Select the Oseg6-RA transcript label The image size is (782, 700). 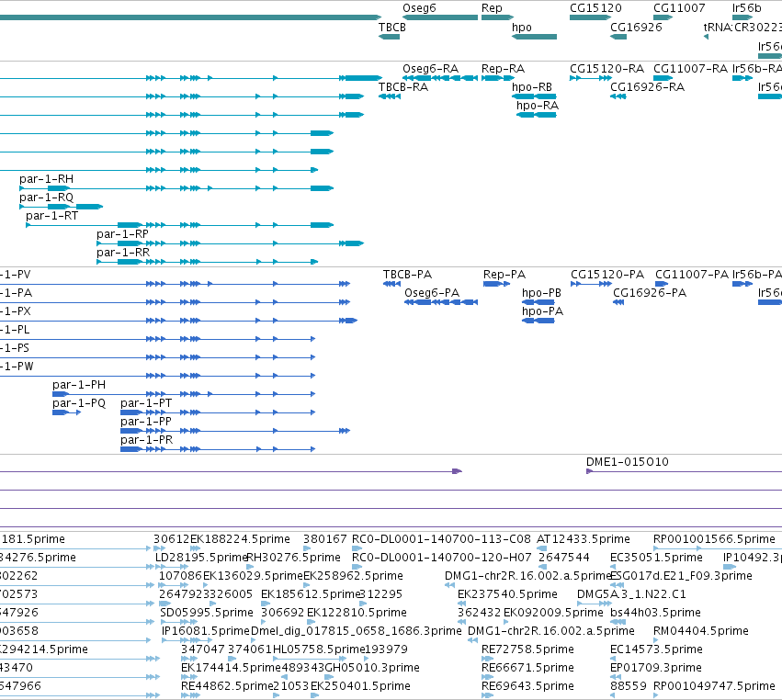coord(430,68)
